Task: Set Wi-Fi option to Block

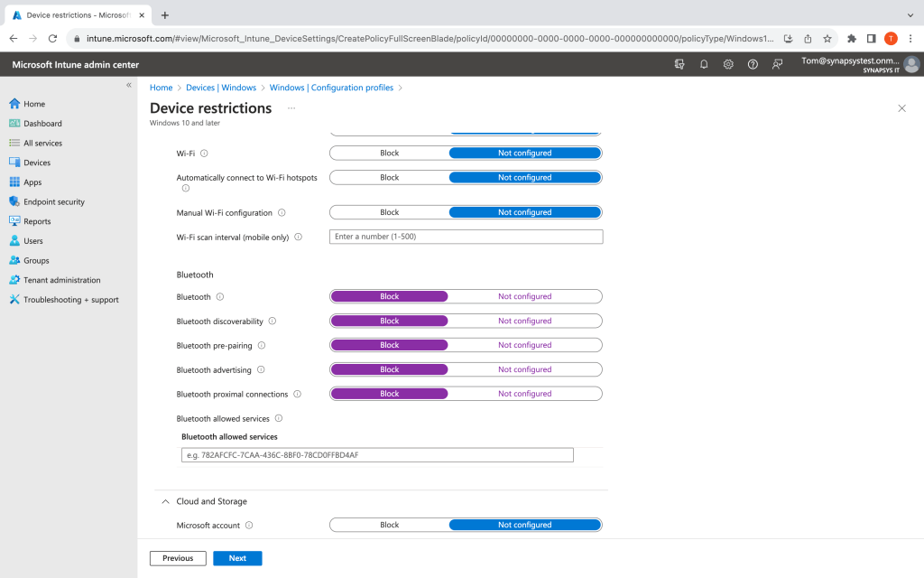Action: coord(389,154)
